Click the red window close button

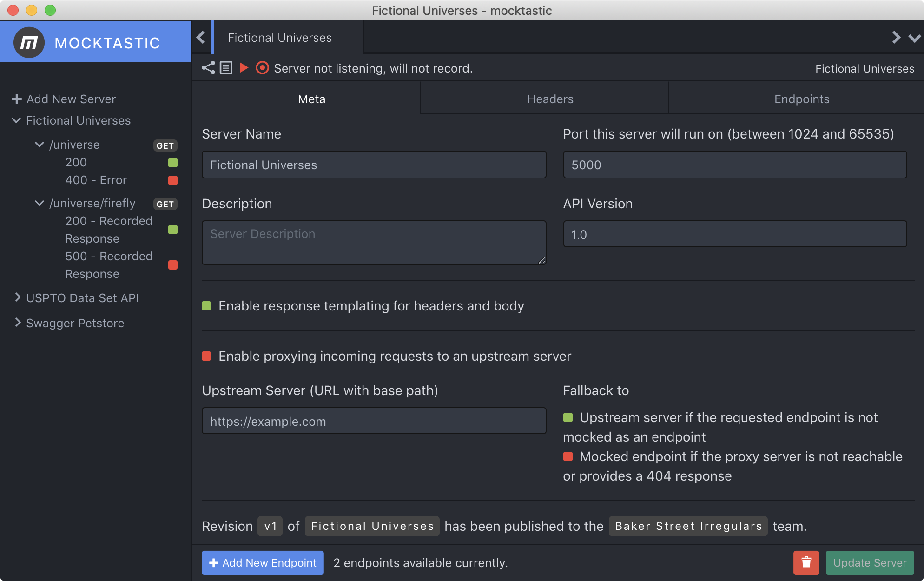(13, 10)
